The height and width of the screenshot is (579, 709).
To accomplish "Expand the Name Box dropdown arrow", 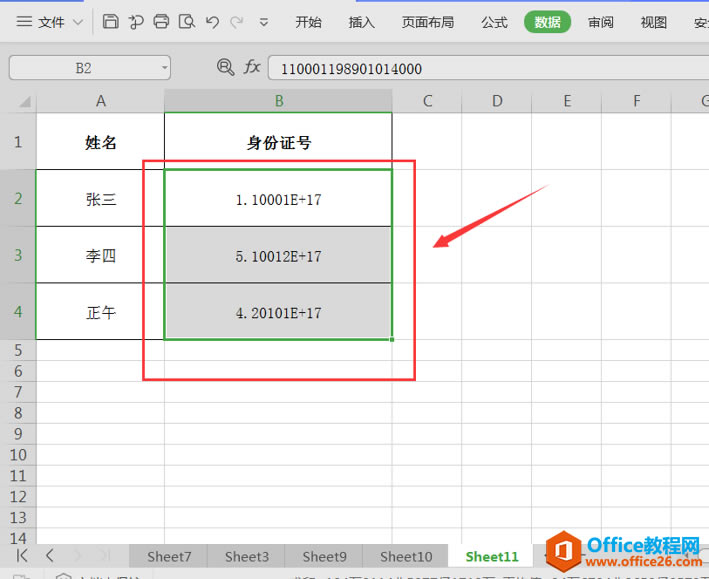I will point(165,68).
